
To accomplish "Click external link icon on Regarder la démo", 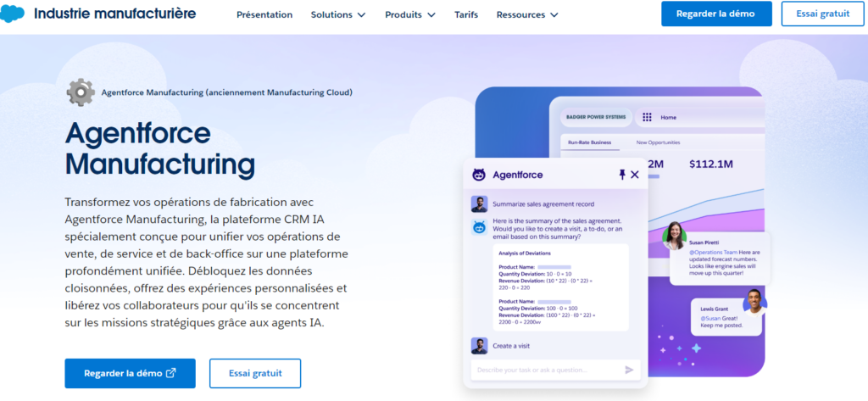I will tap(171, 373).
